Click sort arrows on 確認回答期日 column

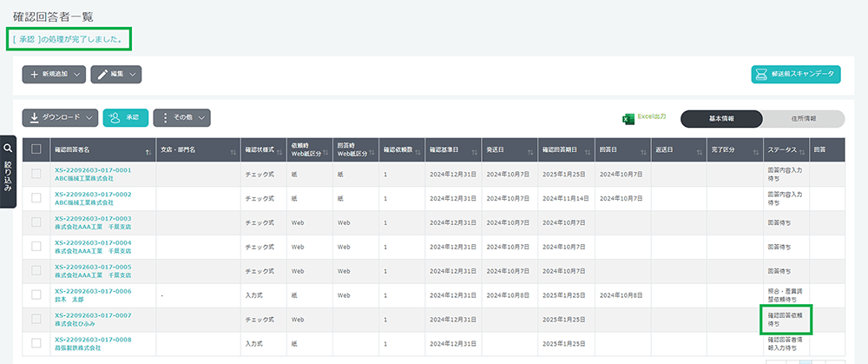[589, 152]
